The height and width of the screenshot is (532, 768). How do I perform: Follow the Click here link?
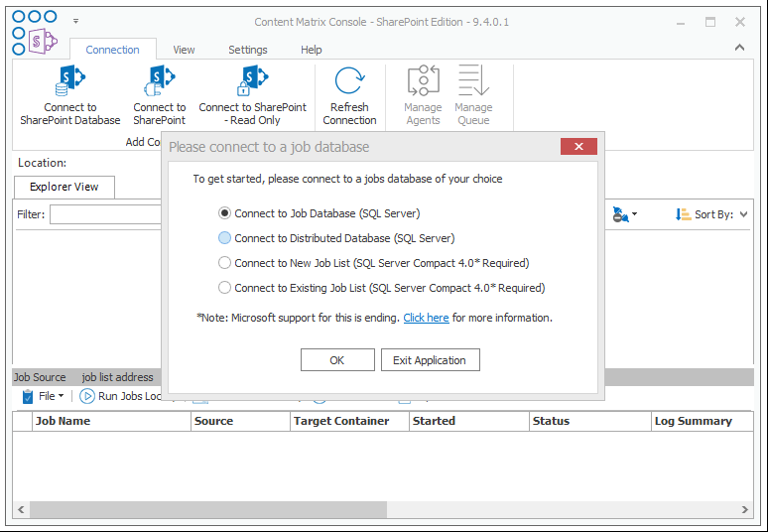(426, 318)
